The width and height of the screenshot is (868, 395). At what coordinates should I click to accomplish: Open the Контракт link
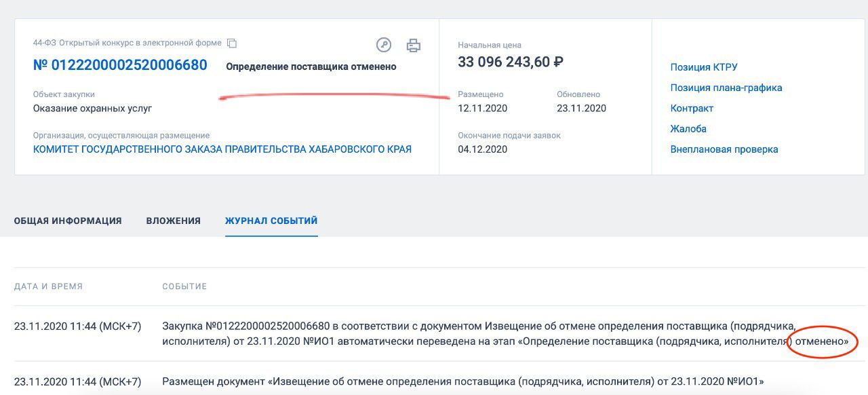(x=692, y=108)
